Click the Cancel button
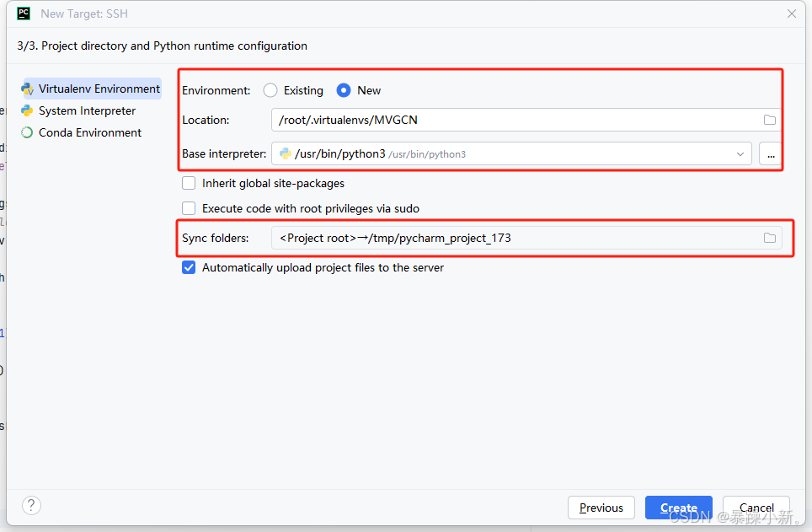Viewport: 812px width, 532px height. click(756, 508)
